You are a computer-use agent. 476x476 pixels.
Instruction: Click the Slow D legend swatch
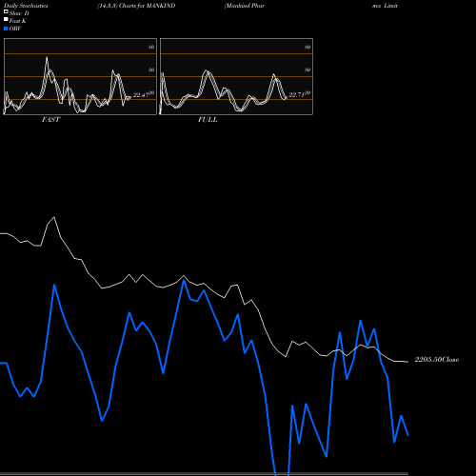click(x=6, y=11)
